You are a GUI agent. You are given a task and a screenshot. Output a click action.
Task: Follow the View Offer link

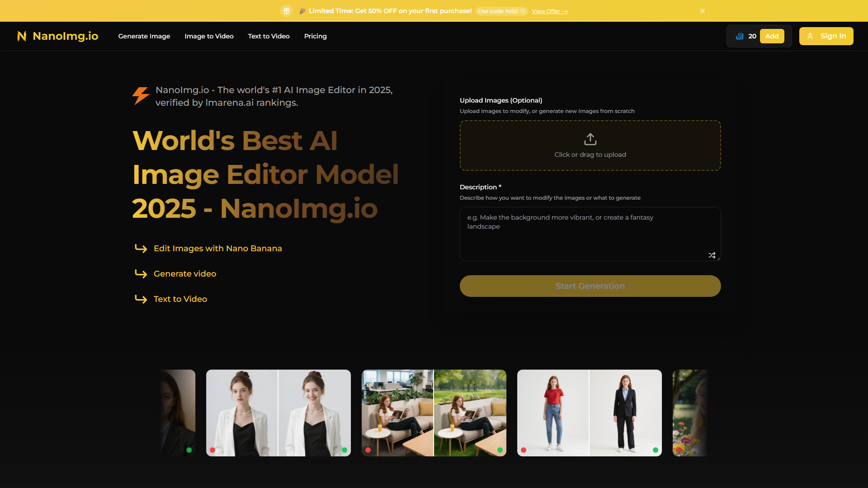click(550, 11)
